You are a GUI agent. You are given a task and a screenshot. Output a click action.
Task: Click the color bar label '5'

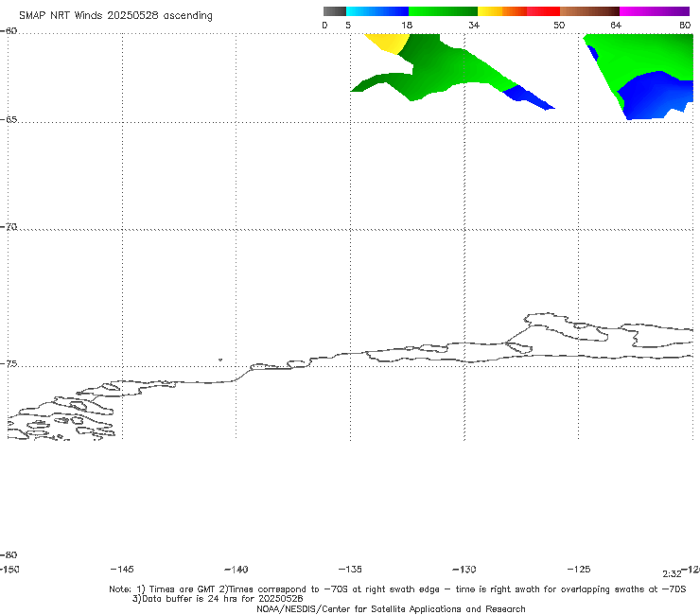[x=348, y=26]
